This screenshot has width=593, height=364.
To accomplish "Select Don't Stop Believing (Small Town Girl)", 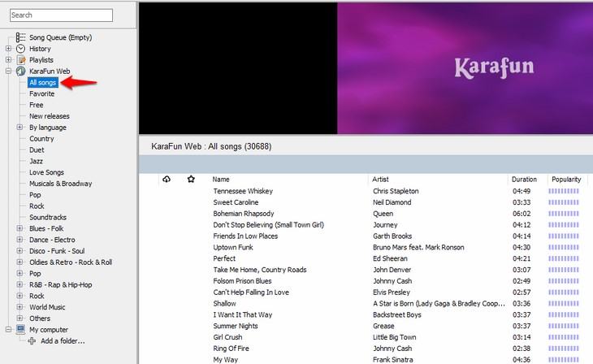I will pyautogui.click(x=269, y=225).
